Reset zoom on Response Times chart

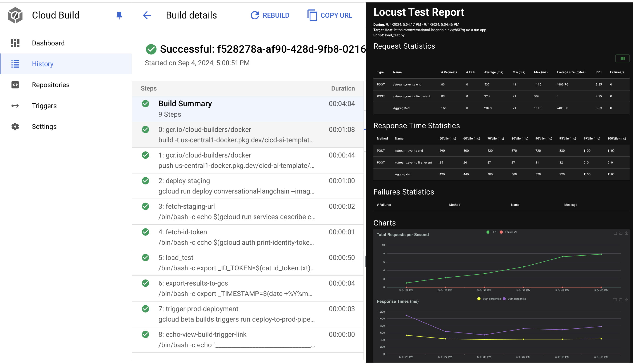621,300
